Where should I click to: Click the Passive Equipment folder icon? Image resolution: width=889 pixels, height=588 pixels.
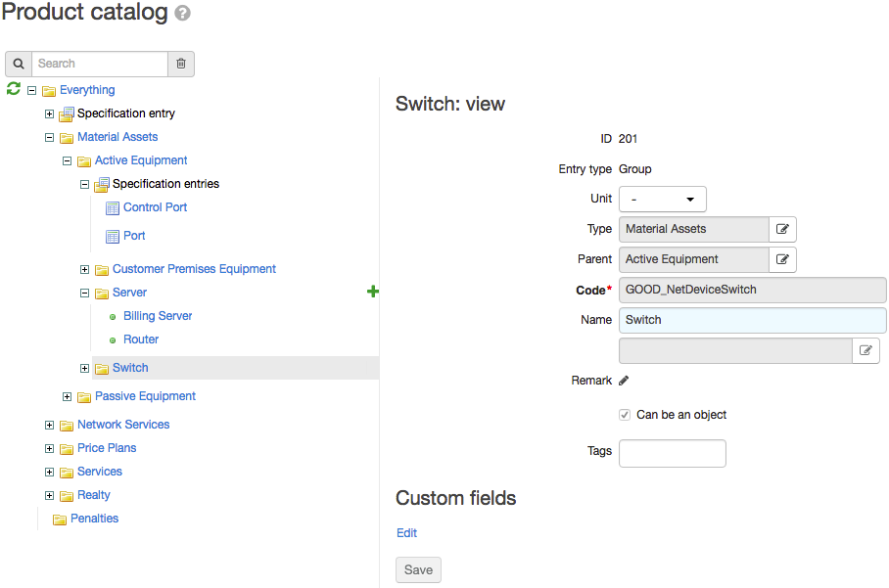[x=84, y=397]
